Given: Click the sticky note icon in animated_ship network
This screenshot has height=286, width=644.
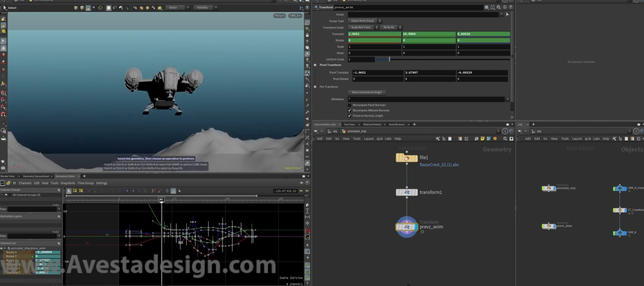Looking at the screenshot, I should (483, 139).
